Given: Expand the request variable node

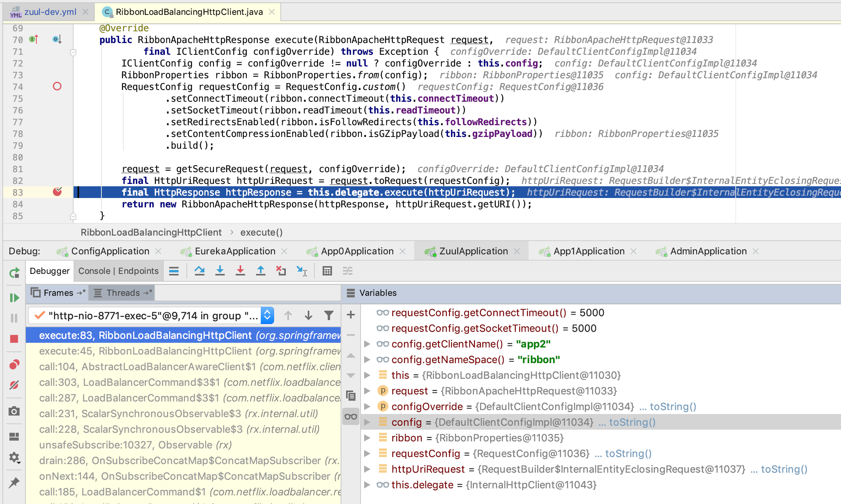Looking at the screenshot, I should [367, 391].
